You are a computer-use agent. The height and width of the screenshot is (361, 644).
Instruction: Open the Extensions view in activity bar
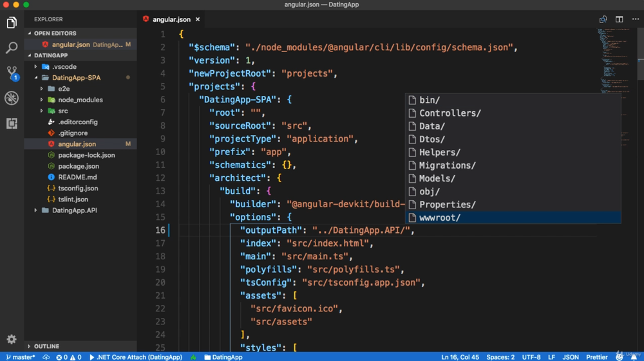tap(12, 124)
